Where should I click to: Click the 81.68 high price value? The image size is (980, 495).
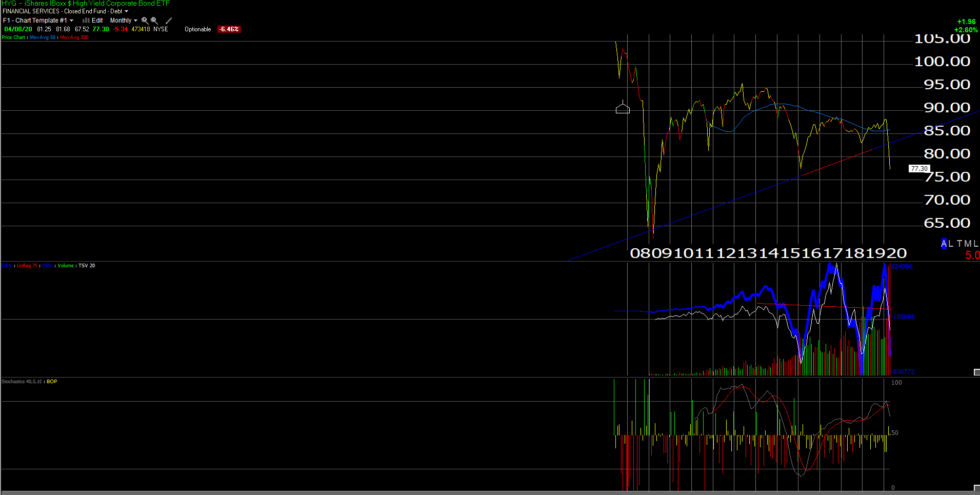63,29
